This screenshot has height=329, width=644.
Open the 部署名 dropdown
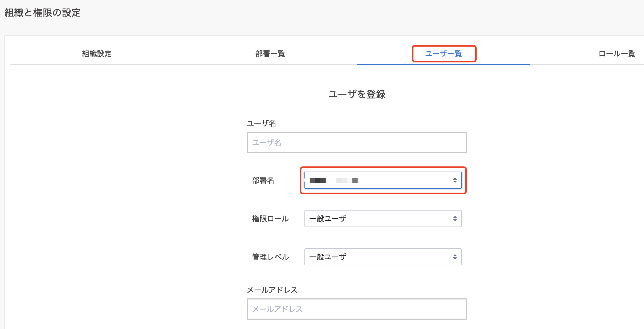383,180
